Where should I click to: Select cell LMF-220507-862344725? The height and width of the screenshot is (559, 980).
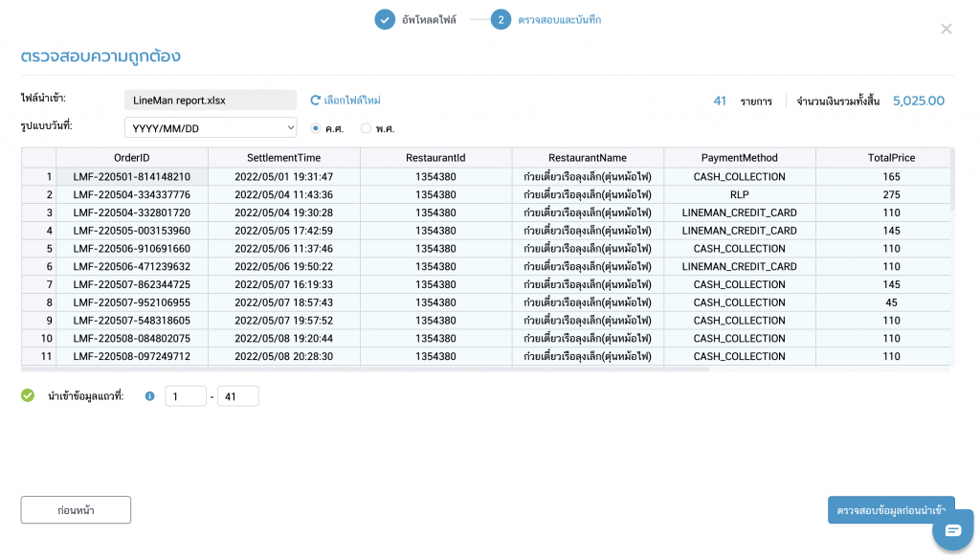(132, 284)
